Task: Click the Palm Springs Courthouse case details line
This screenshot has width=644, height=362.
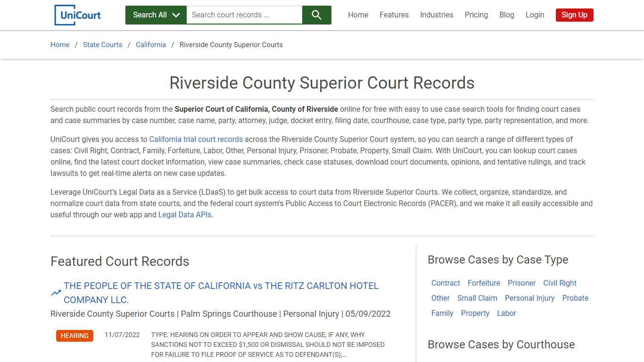Action: click(x=221, y=314)
